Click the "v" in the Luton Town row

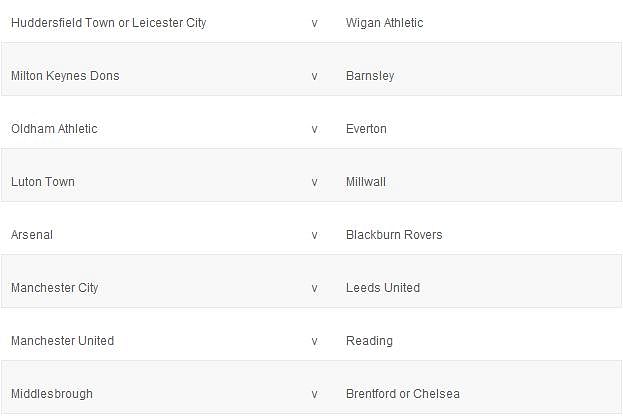(x=314, y=181)
